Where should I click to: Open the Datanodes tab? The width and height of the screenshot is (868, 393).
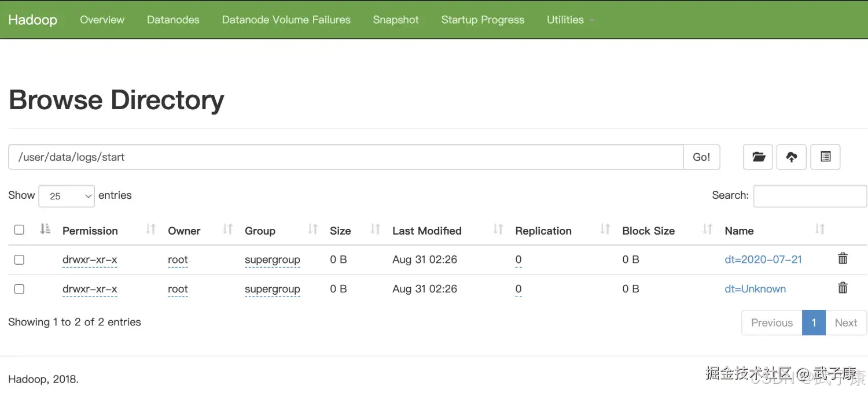[173, 20]
